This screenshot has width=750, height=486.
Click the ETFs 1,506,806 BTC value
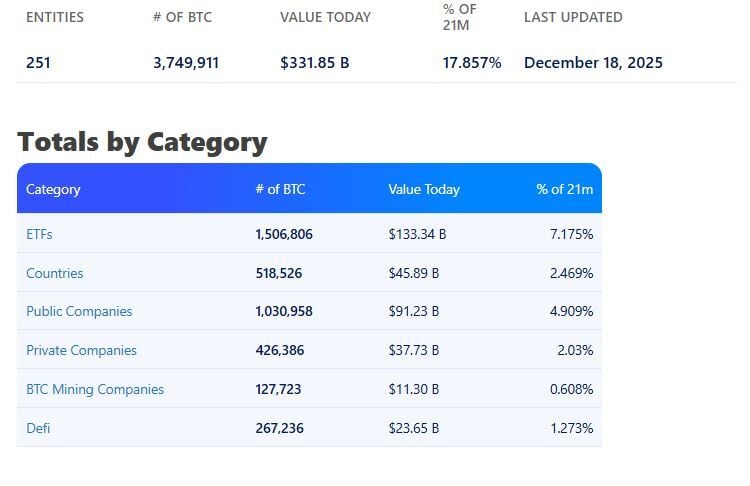284,234
